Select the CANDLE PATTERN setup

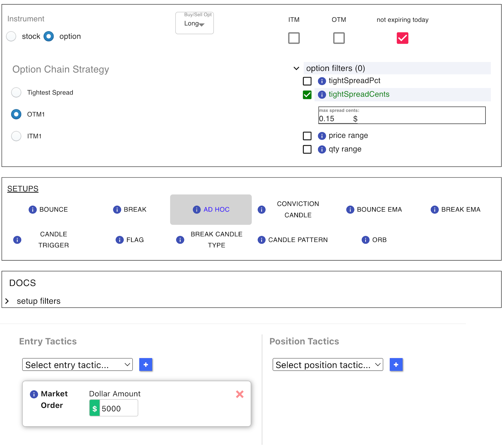298,240
